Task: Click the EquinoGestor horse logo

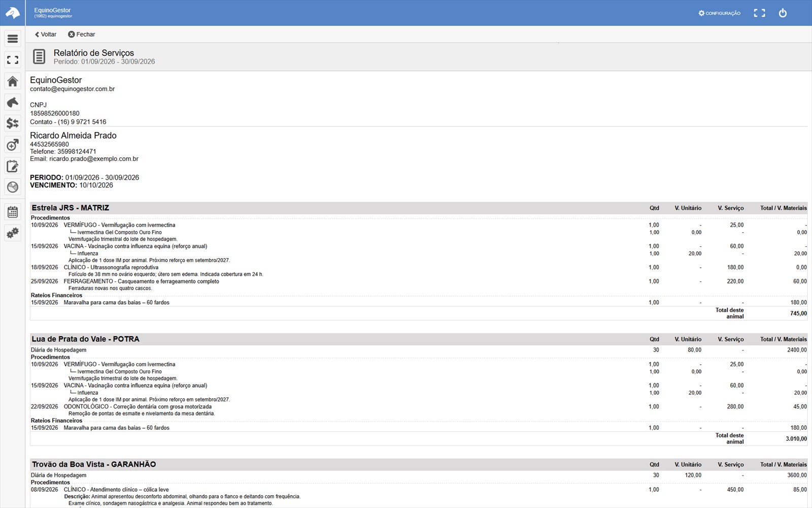Action: pos(13,13)
